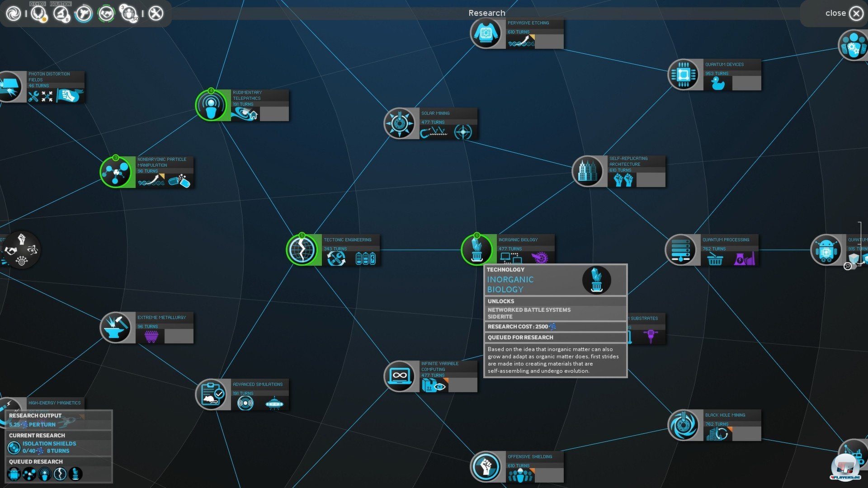Select Offensive Shielding fist node
The height and width of the screenshot is (488, 868).
pyautogui.click(x=486, y=466)
